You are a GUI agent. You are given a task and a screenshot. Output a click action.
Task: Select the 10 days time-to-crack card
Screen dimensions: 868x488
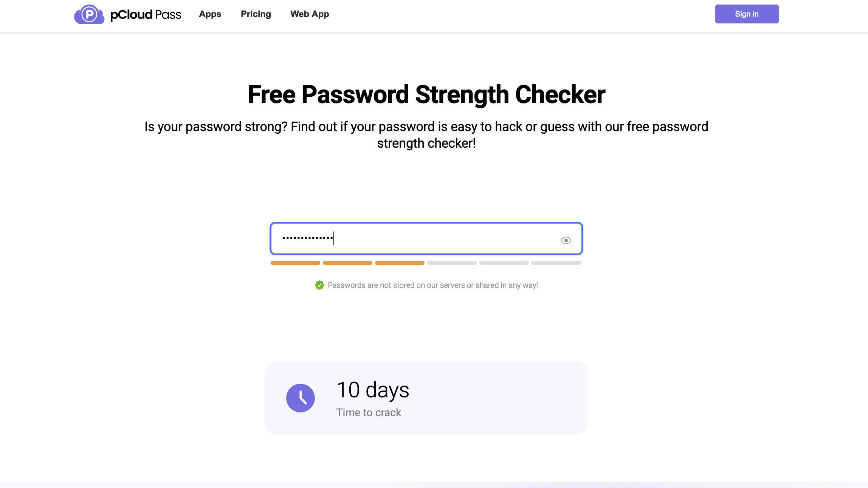click(426, 398)
